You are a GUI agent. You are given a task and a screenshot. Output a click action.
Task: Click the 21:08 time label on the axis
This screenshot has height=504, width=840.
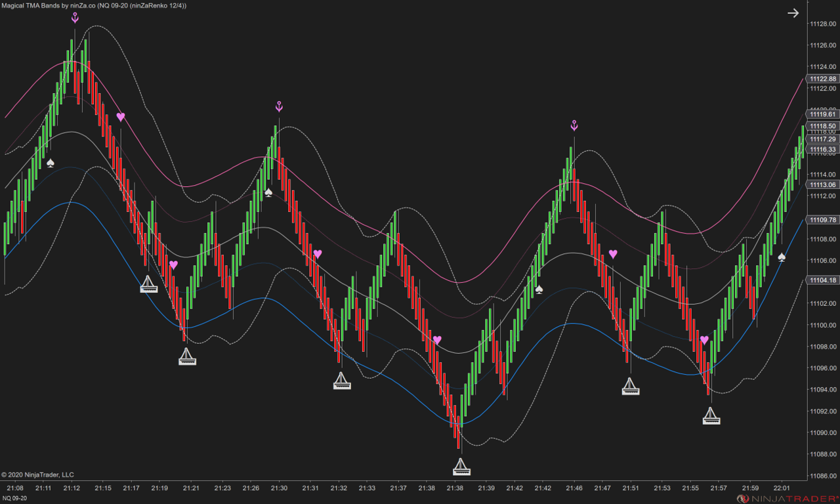tap(15, 488)
